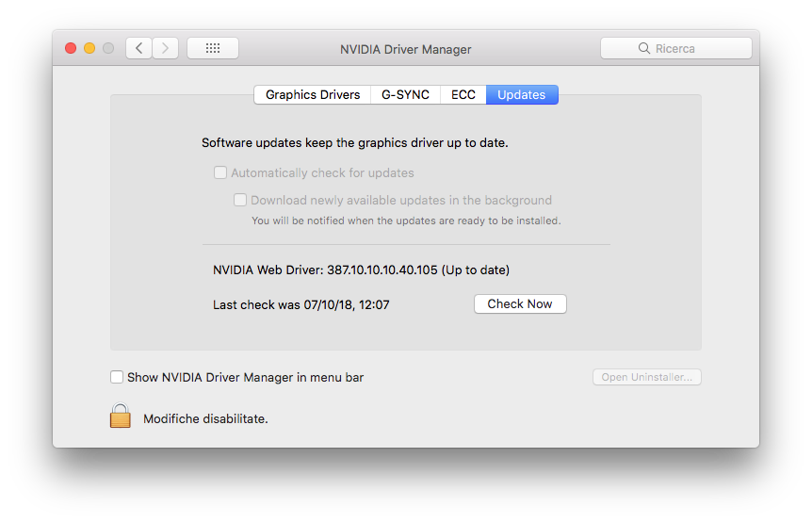Select the ECC tab

463,95
